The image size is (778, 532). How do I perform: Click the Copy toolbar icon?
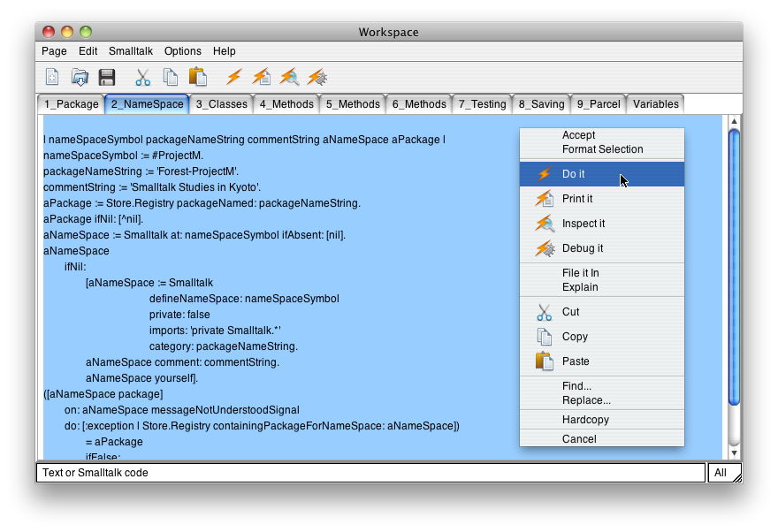(171, 77)
